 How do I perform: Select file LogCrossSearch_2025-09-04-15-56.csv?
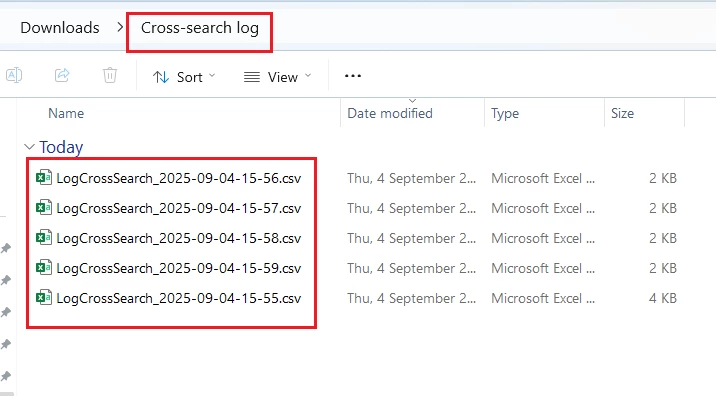pyautogui.click(x=179, y=178)
